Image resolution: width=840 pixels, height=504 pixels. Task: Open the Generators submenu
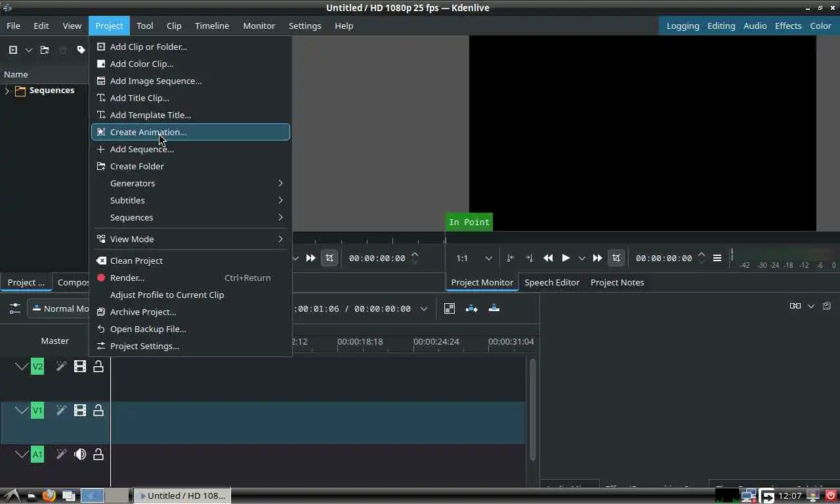191,183
